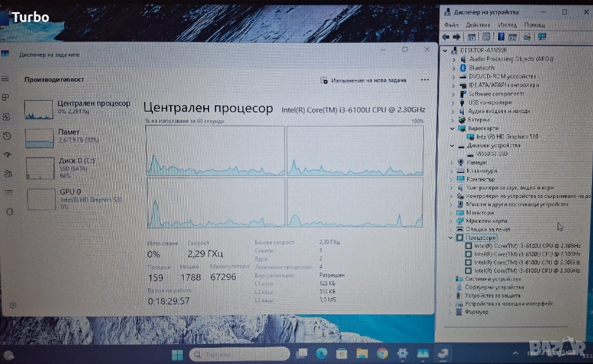Image resolution: width=593 pixels, height=364 pixels.
Task: Open Services puzzle icon in sidebar
Action: pos(8,211)
